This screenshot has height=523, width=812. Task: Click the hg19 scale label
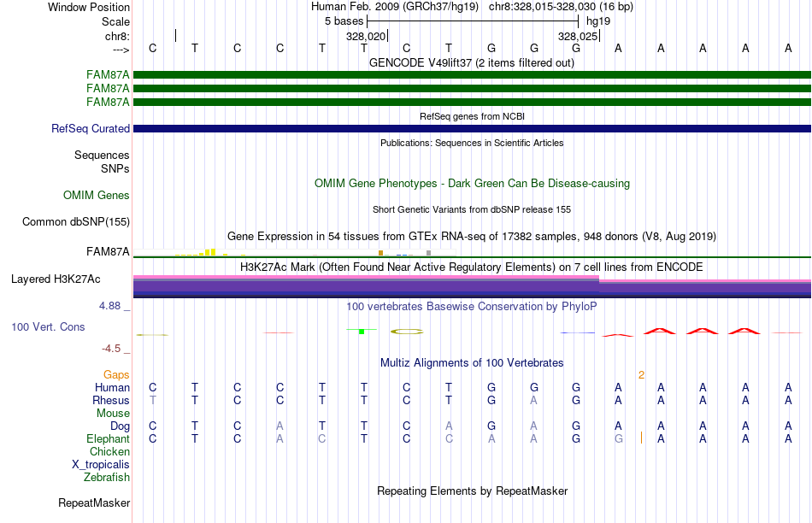(598, 21)
